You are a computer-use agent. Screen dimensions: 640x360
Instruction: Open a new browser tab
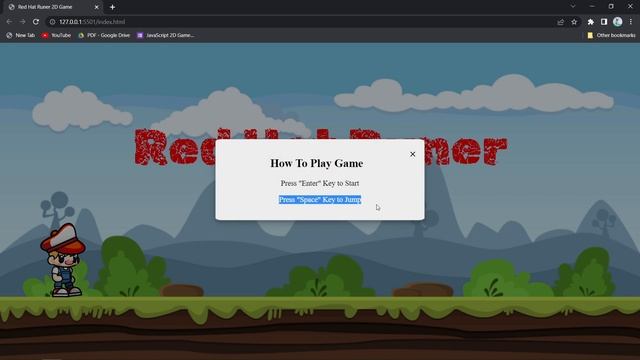[112, 7]
